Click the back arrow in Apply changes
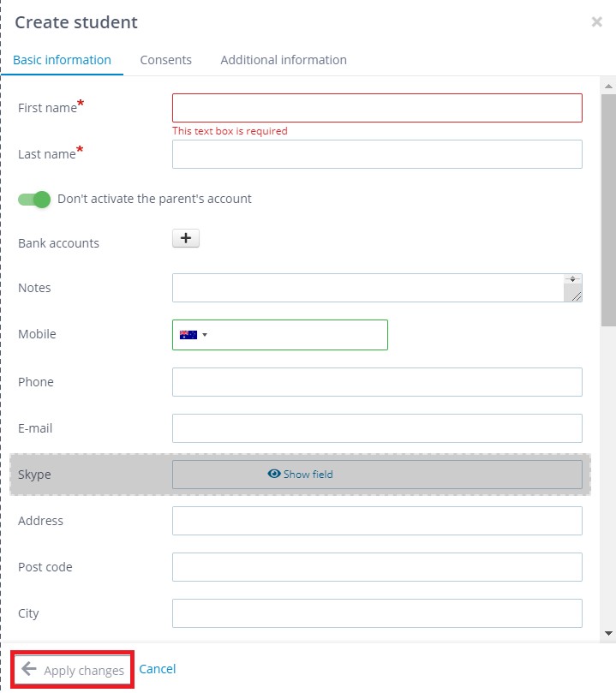The width and height of the screenshot is (616, 693). pos(29,669)
